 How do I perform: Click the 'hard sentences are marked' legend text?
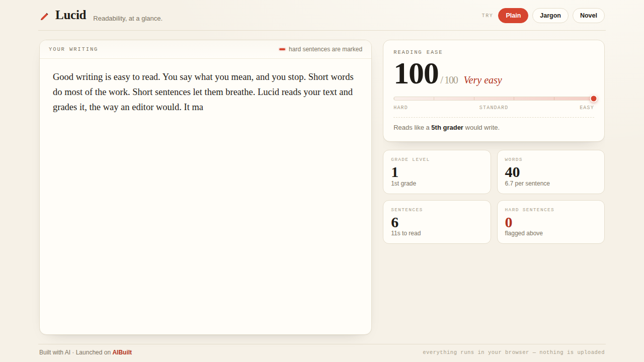[326, 49]
